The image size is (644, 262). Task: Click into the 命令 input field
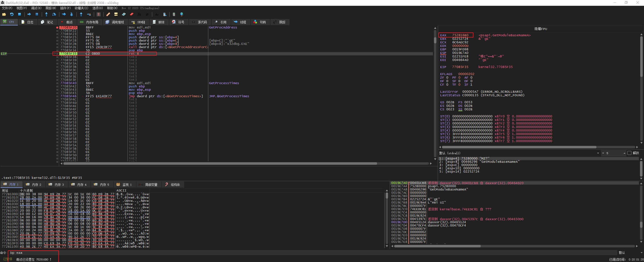302,253
